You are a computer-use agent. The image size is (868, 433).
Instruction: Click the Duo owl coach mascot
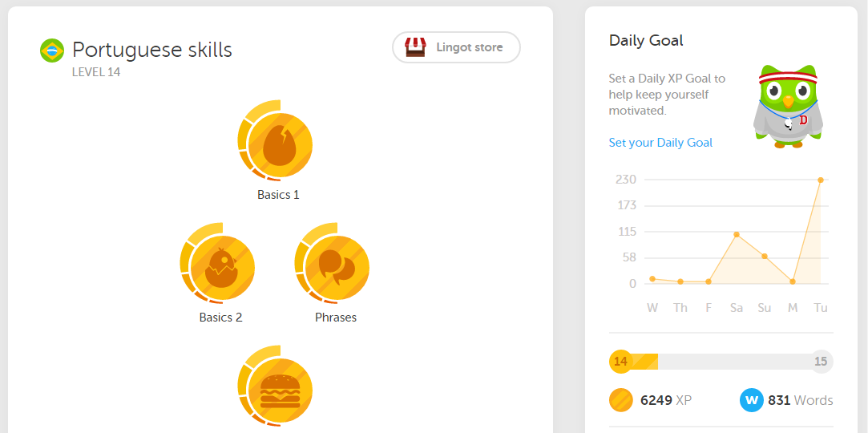click(x=788, y=106)
